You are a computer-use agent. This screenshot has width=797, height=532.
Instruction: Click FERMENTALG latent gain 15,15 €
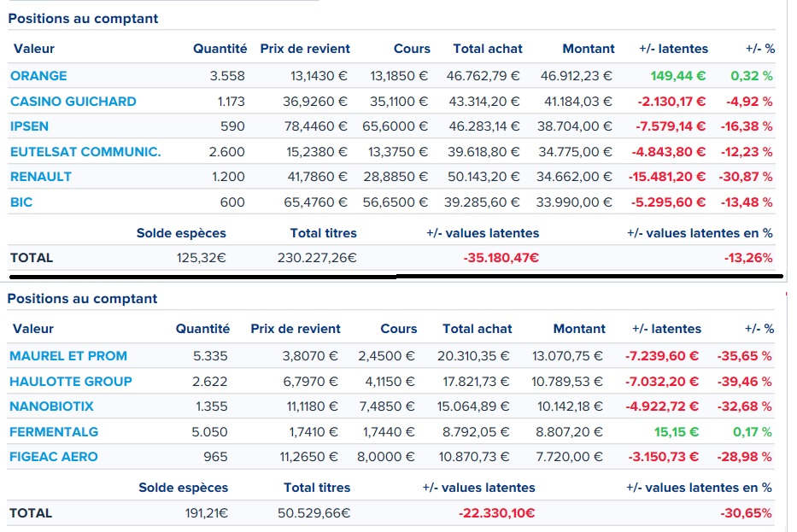(x=677, y=431)
